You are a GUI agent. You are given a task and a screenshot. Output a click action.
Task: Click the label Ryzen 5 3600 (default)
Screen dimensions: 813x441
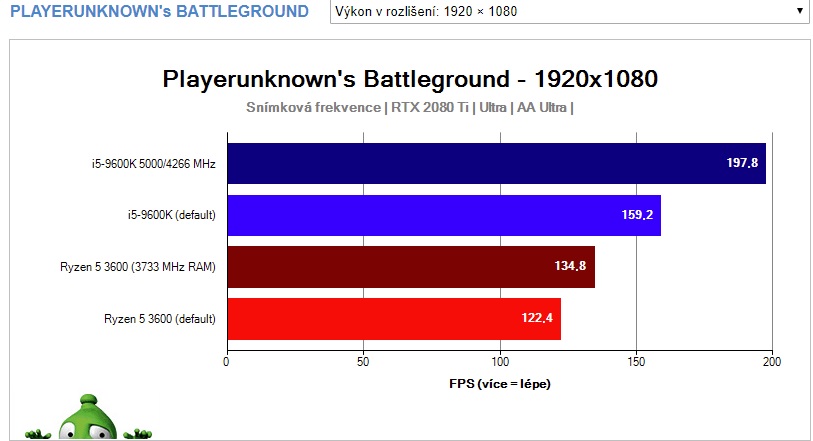[x=160, y=319]
